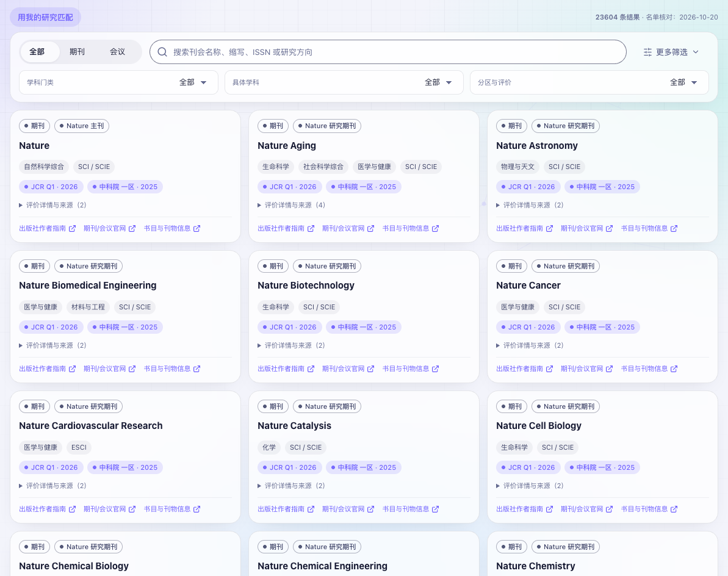Image resolution: width=728 pixels, height=576 pixels.
Task: Expand 评价详情与来源 for Nature Aging
Action: coord(292,205)
